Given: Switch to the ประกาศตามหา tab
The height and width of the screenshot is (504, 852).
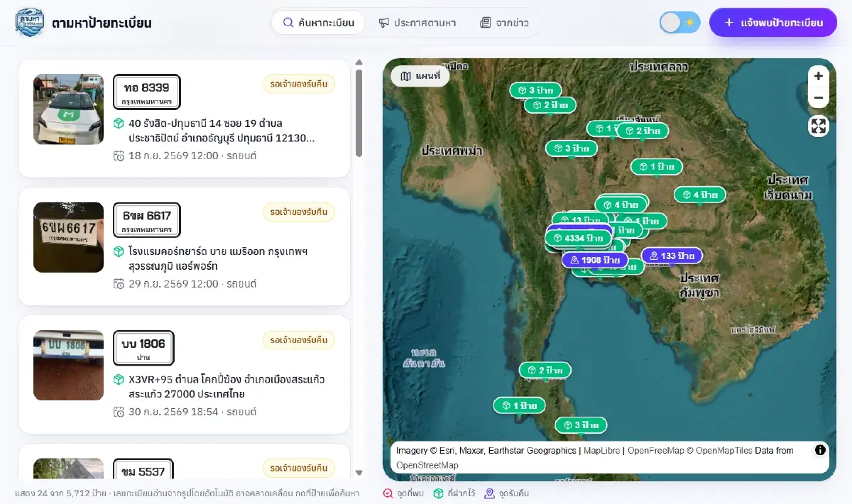Looking at the screenshot, I should tap(417, 23).
